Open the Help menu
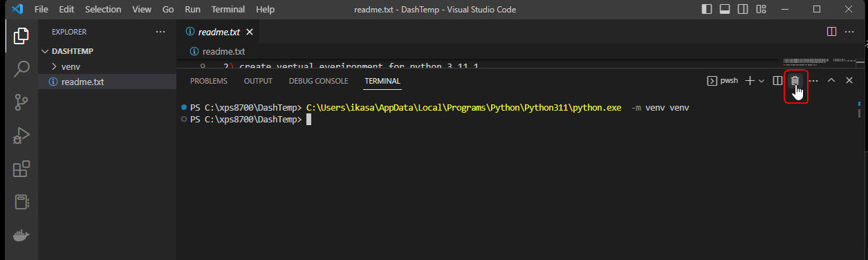This screenshot has width=868, height=260. [x=265, y=10]
